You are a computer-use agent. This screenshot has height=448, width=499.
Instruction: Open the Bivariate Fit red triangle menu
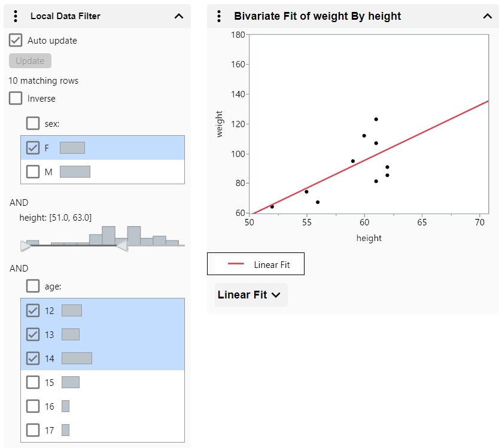coord(218,16)
